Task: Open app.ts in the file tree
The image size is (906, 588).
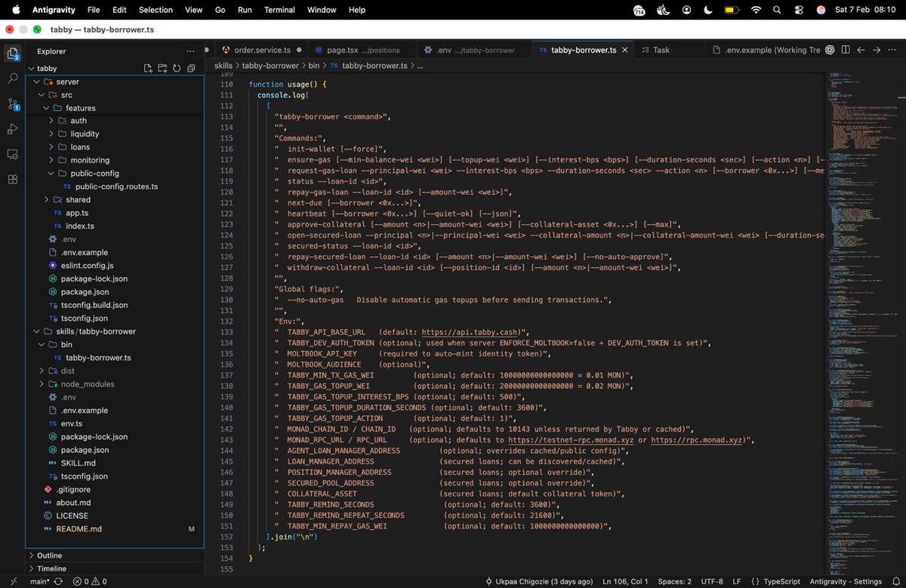Action: tap(77, 213)
